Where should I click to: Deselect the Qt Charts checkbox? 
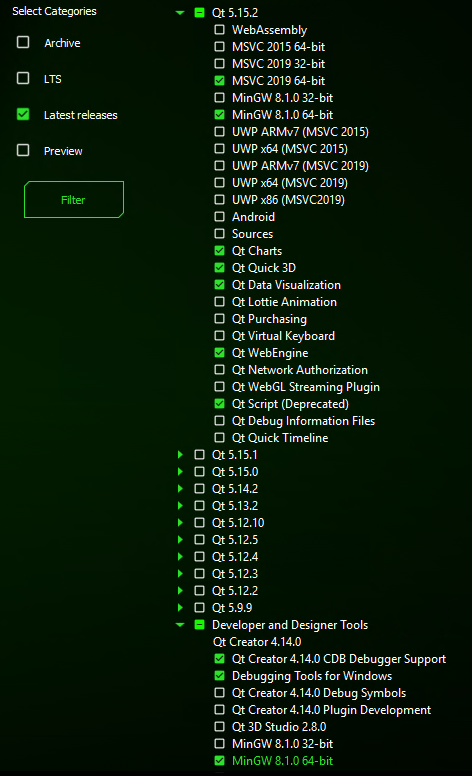[219, 251]
